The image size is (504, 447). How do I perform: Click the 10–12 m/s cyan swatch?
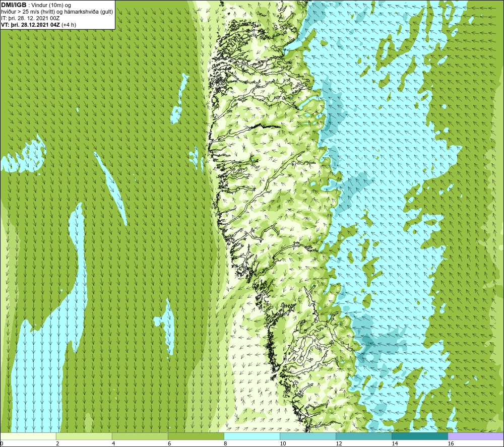[307, 436]
